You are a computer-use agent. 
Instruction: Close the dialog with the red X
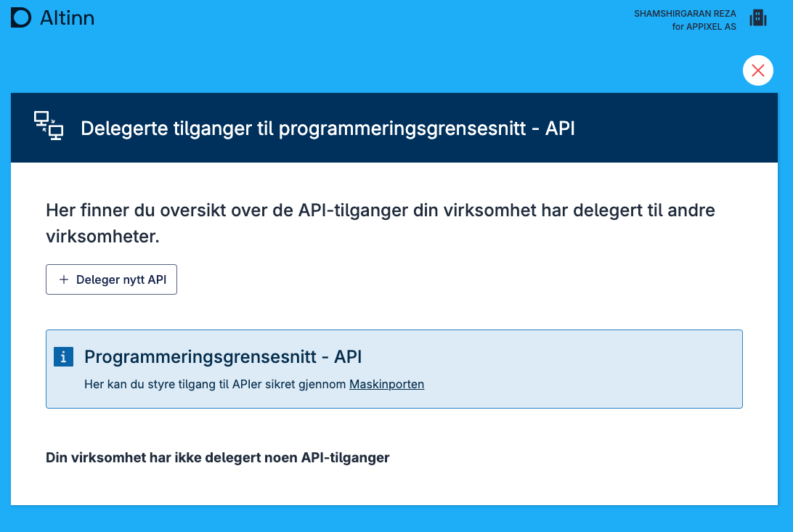point(757,70)
